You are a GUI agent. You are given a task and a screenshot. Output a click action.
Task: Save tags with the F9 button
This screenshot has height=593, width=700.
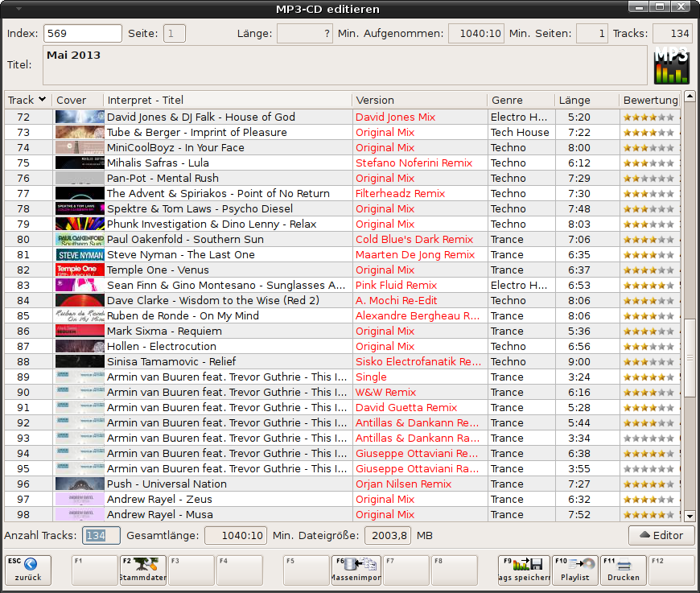pos(525,570)
